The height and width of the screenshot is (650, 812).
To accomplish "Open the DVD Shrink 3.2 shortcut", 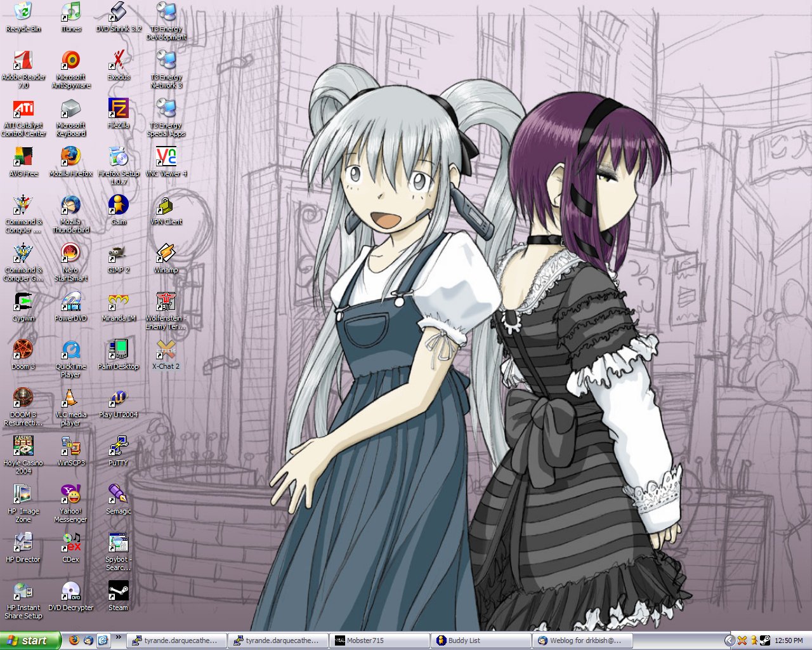I will click(119, 17).
